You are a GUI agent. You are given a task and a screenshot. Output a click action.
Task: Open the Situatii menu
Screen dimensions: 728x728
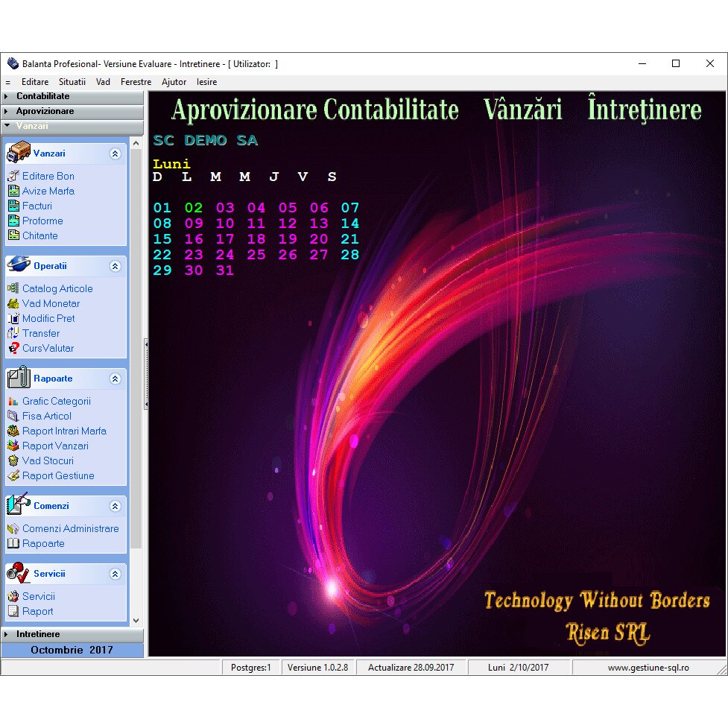pyautogui.click(x=72, y=82)
